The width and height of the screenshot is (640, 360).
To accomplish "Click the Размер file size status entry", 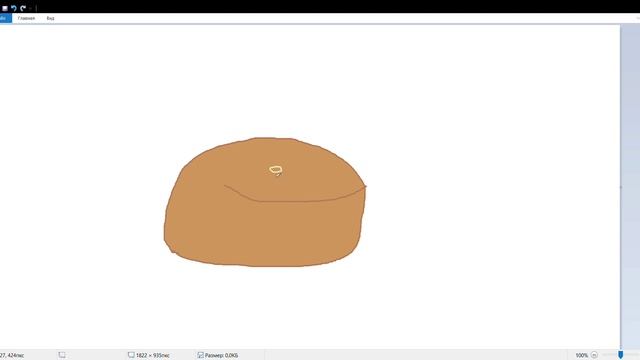I will tap(221, 356).
